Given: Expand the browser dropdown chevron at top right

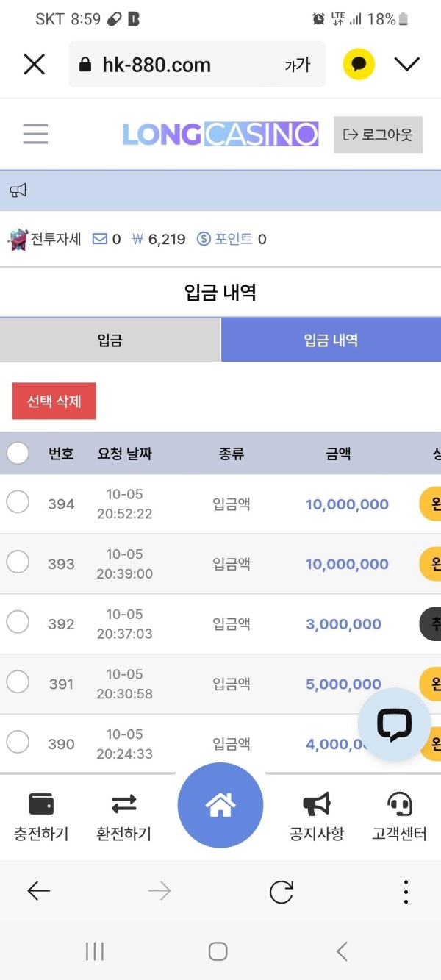Looking at the screenshot, I should [x=406, y=65].
